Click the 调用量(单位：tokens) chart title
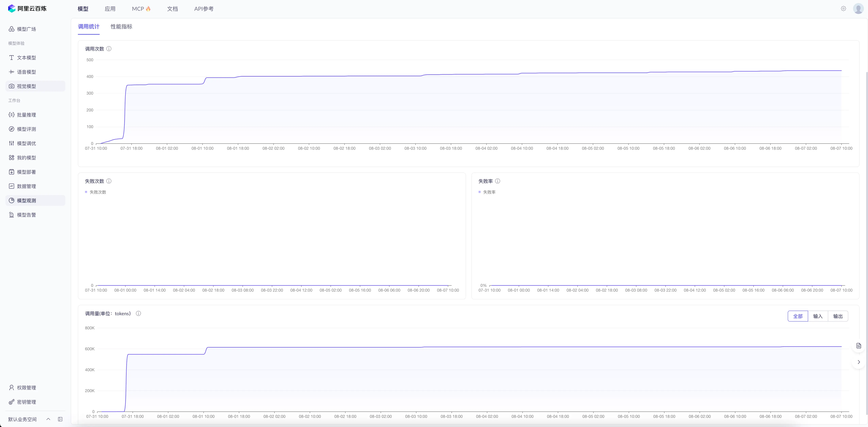This screenshot has width=868, height=427. [x=108, y=313]
